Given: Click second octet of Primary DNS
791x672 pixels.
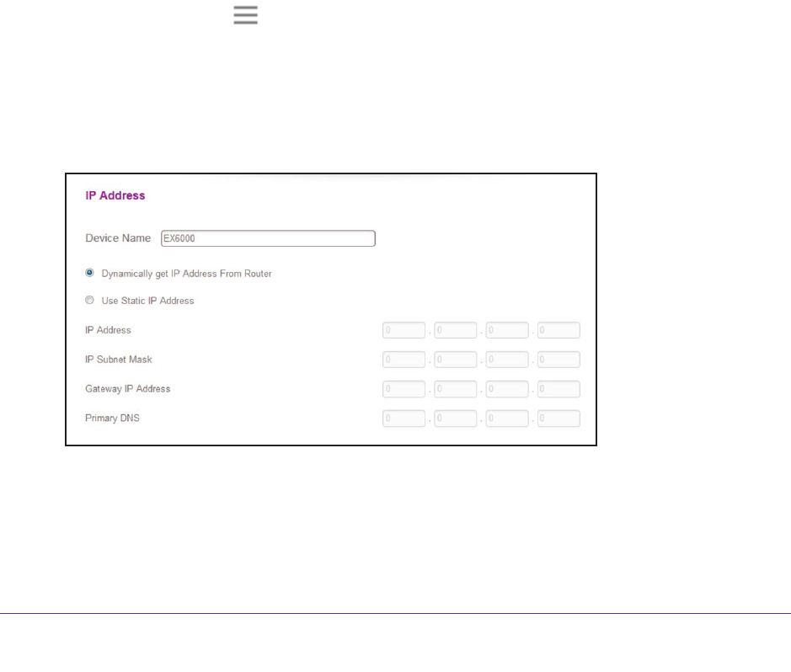Looking at the screenshot, I should click(456, 419).
